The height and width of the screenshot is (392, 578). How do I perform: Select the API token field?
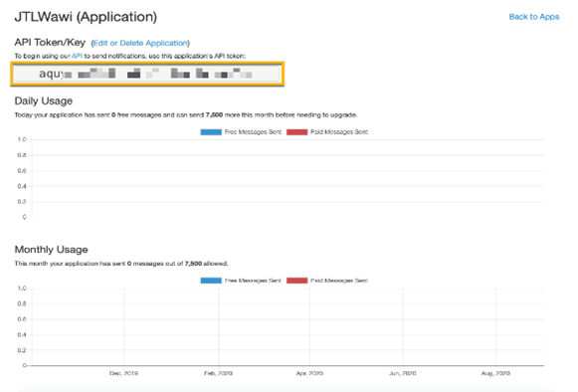(147, 74)
